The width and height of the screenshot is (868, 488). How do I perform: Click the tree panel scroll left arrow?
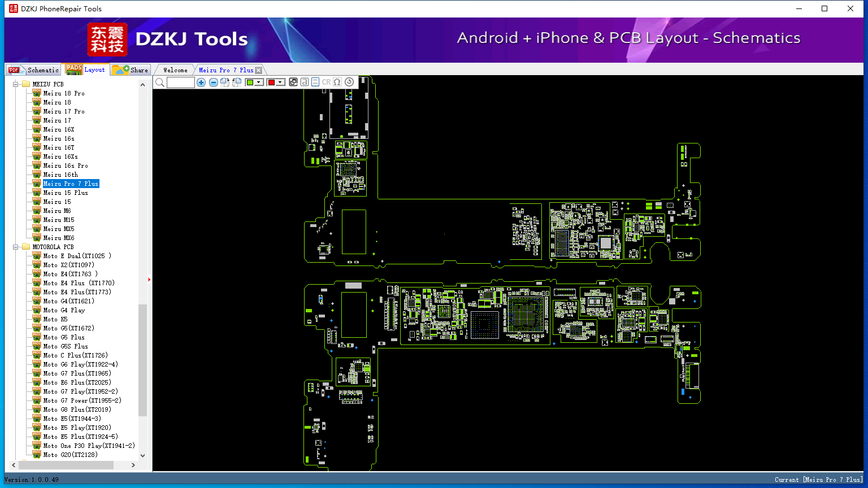[13, 465]
